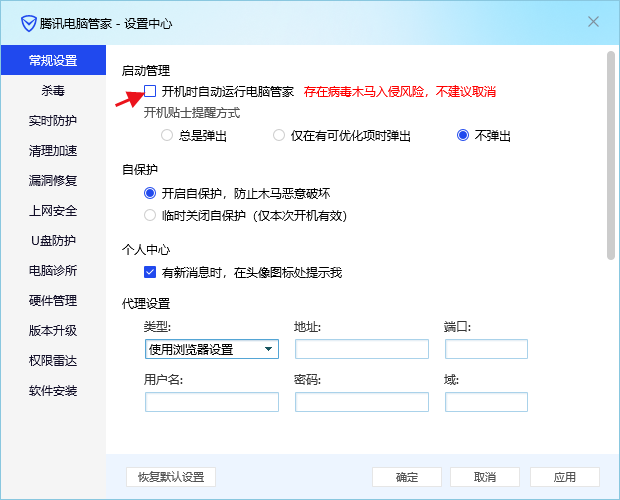Close the settings center window
This screenshot has width=620, height=500.
593,22
